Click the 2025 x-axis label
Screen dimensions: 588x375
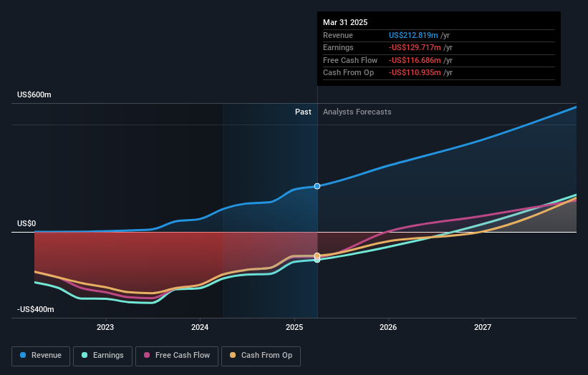click(294, 328)
